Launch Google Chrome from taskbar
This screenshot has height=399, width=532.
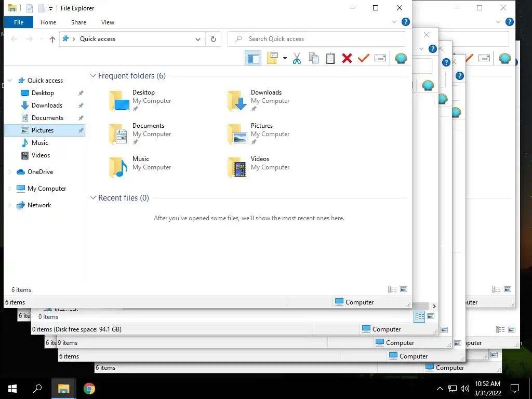(89, 389)
